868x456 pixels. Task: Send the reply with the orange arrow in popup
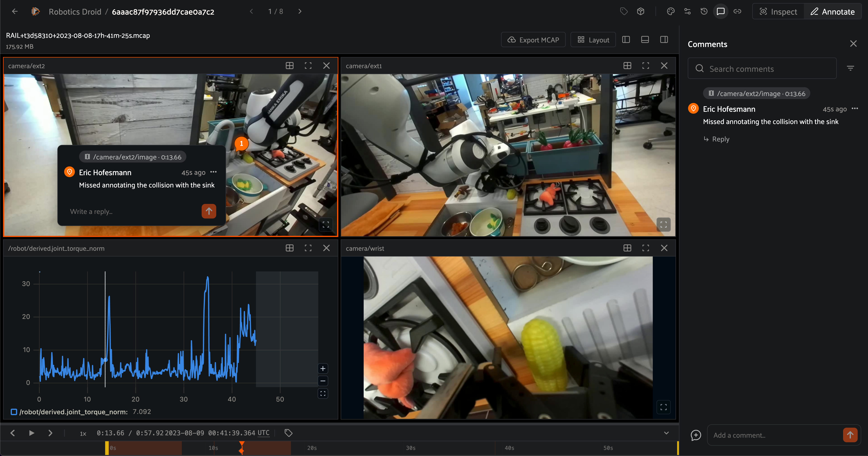pos(209,211)
